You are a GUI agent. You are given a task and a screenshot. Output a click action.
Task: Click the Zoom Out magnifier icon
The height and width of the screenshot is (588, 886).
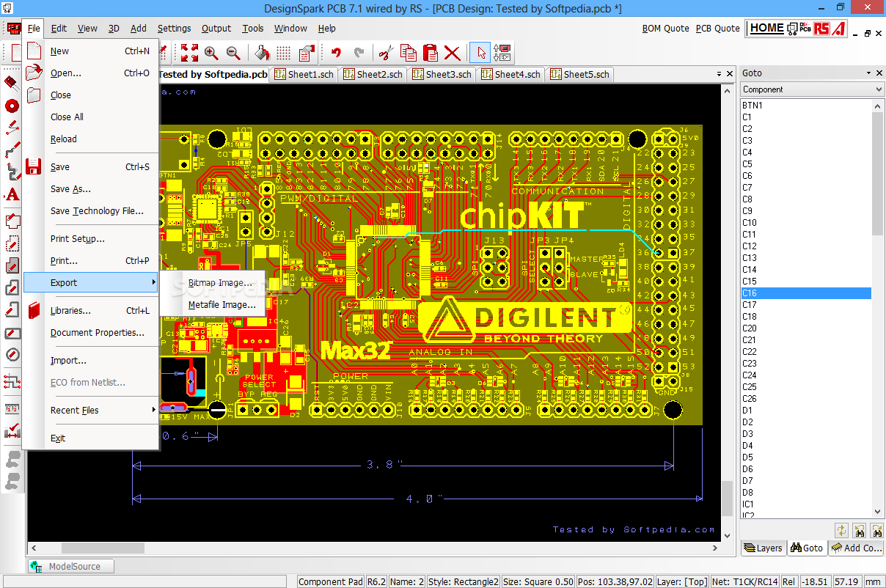[x=233, y=53]
